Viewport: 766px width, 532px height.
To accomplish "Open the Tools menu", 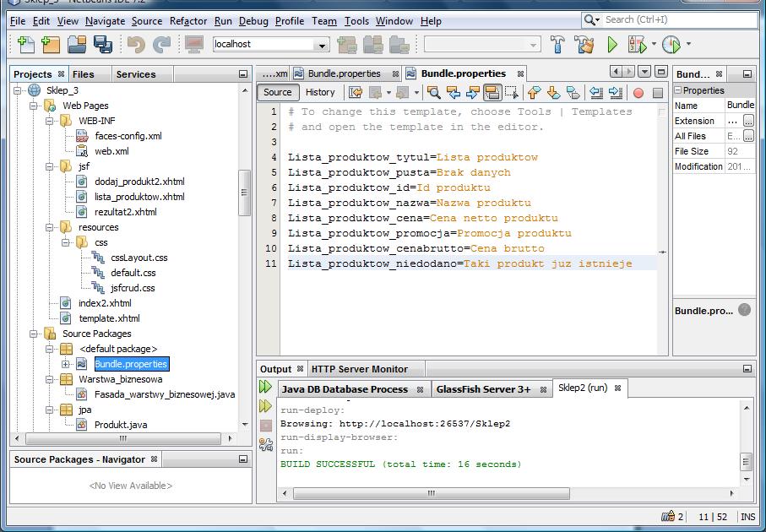I will pyautogui.click(x=356, y=21).
